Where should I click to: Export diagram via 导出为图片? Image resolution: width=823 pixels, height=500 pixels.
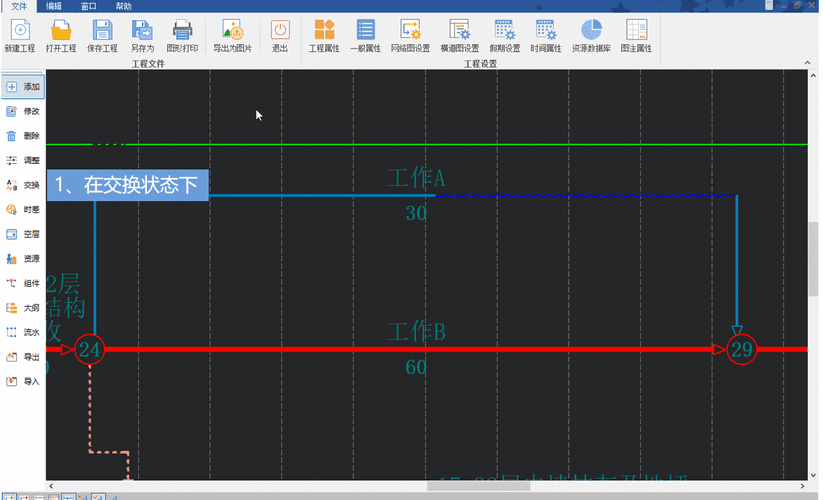coord(233,36)
